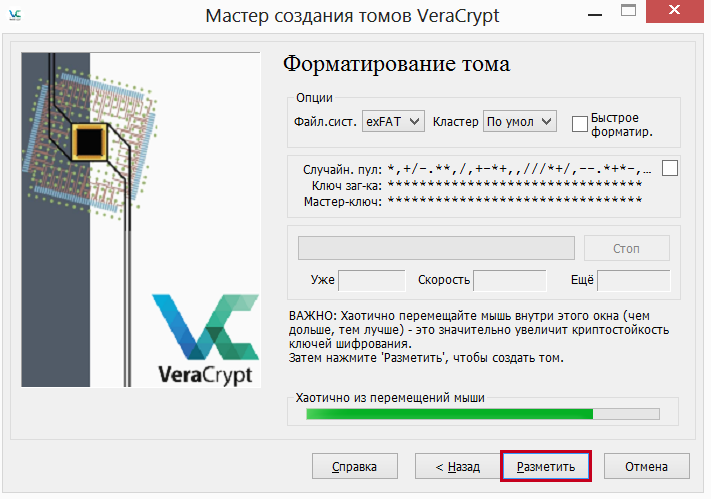
Task: Click the Случайн. пул value text
Action: tap(520, 170)
